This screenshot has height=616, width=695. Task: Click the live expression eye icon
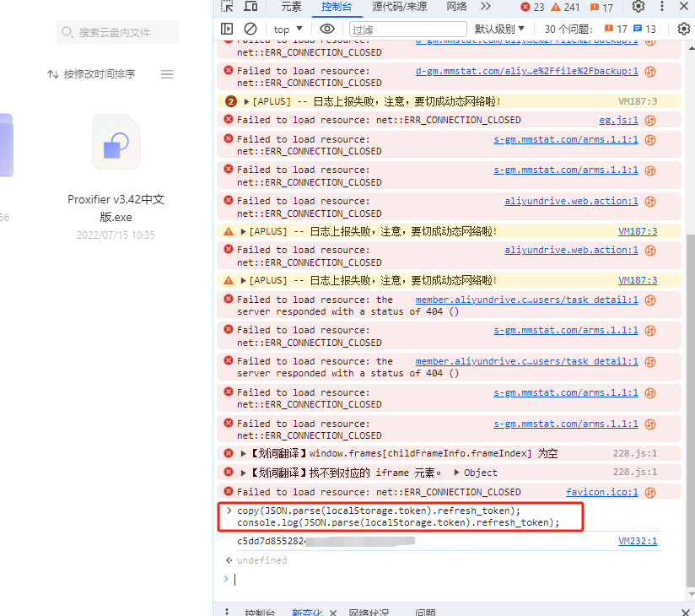(x=327, y=29)
